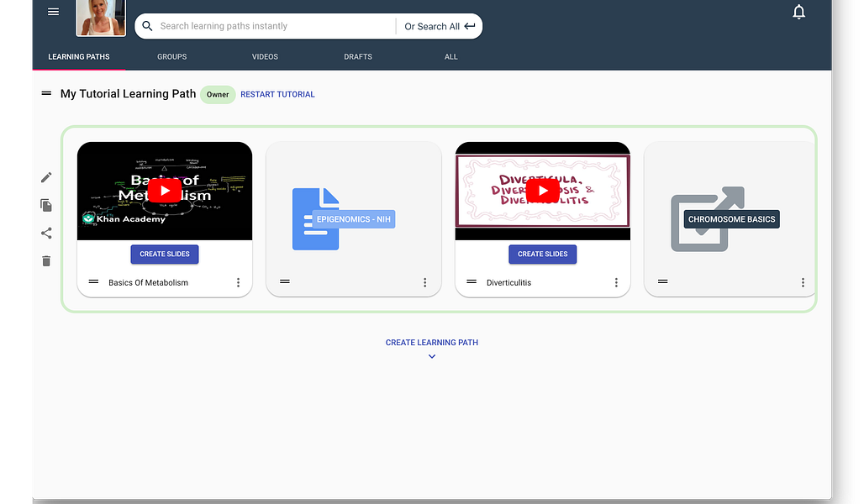Click Restart Tutorial link
The width and height of the screenshot is (864, 504).
[x=277, y=94]
